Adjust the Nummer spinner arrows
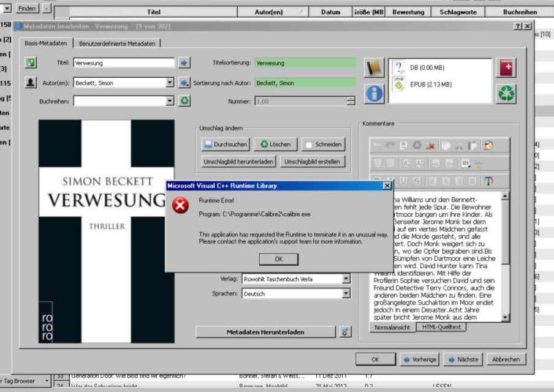 pos(351,101)
